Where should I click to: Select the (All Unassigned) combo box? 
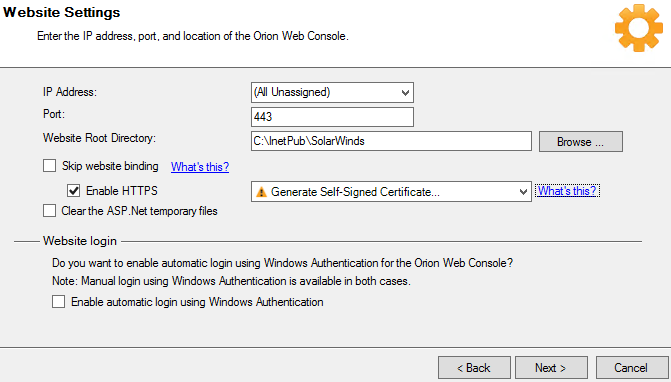click(332, 92)
